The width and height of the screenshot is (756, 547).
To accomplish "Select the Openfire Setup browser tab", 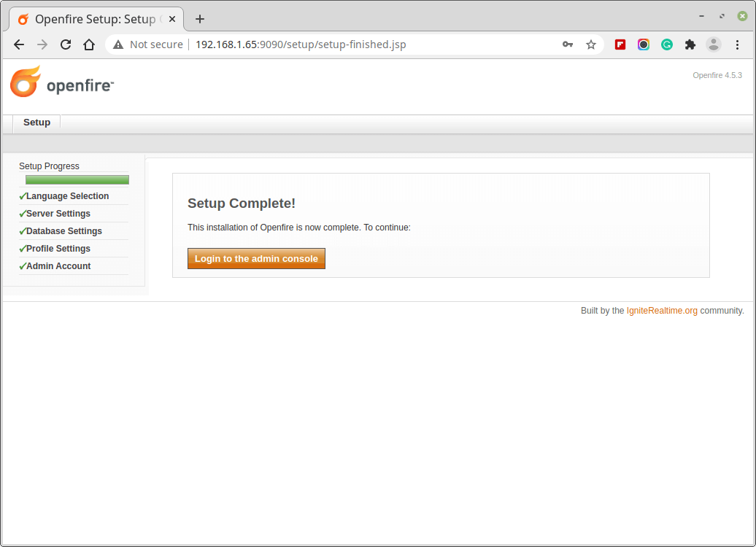I will coord(96,19).
